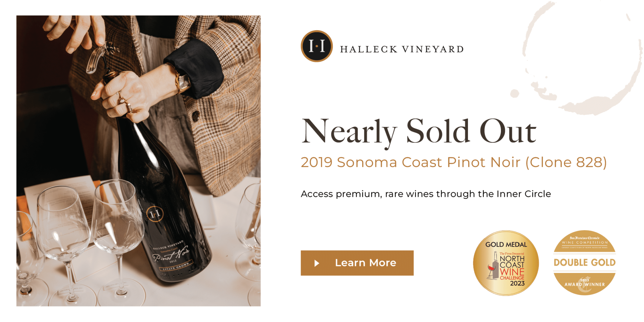The height and width of the screenshot is (322, 644).
Task: Click the play arrow inside Learn More
Action: [x=317, y=263]
